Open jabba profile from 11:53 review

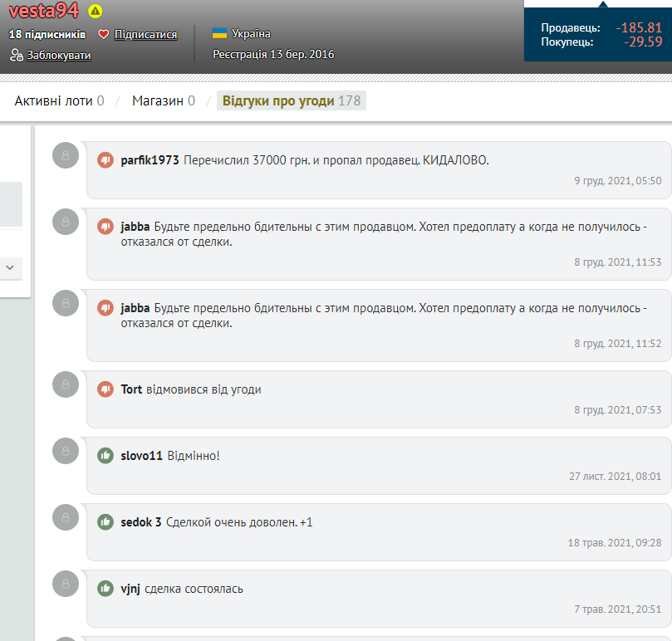tap(135, 227)
